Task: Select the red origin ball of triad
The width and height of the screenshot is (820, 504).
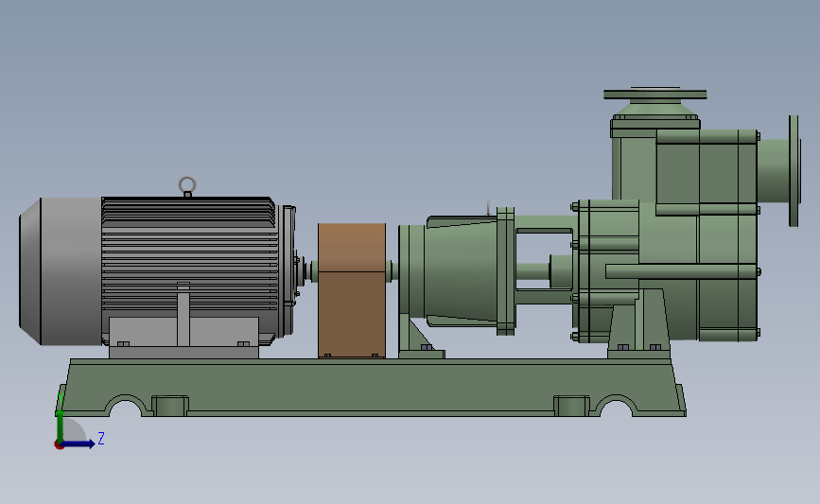Action: (x=59, y=444)
